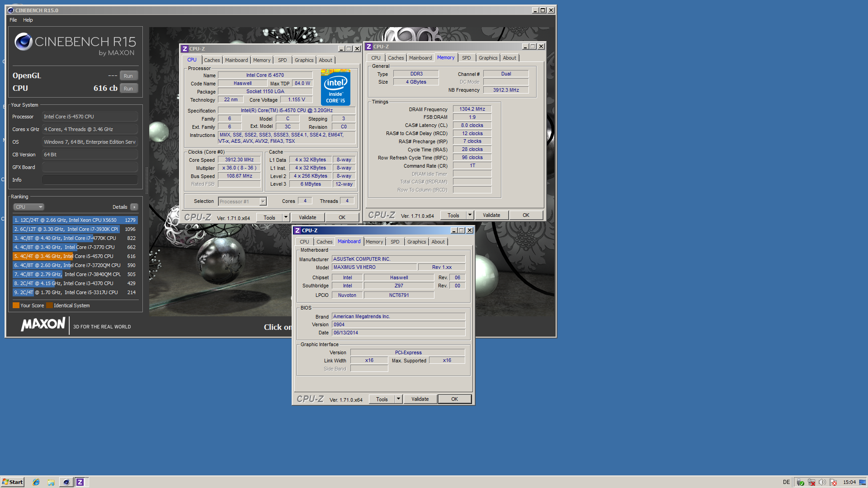868x488 pixels.
Task: Click the DE language indicator
Action: (x=786, y=482)
